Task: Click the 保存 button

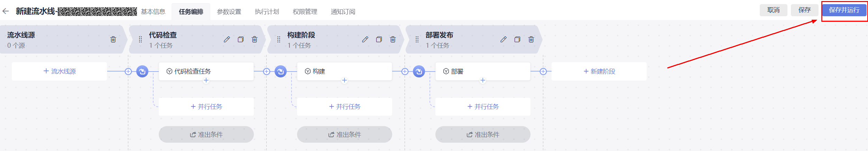Action: (804, 10)
